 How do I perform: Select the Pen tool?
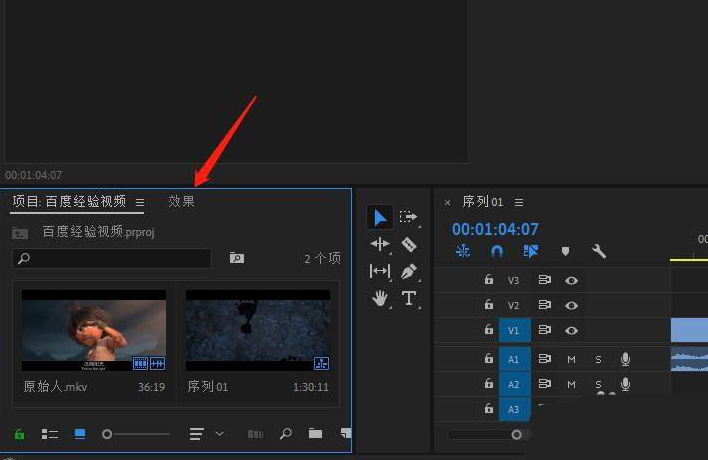tap(409, 271)
